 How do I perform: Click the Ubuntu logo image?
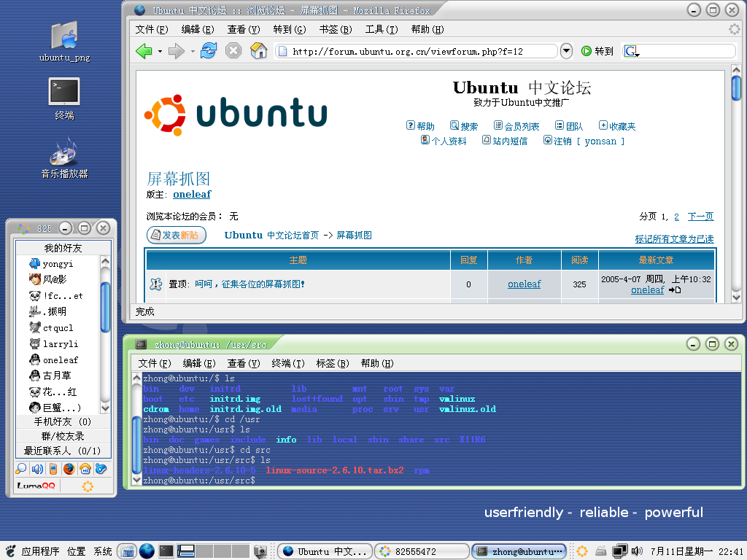click(236, 115)
